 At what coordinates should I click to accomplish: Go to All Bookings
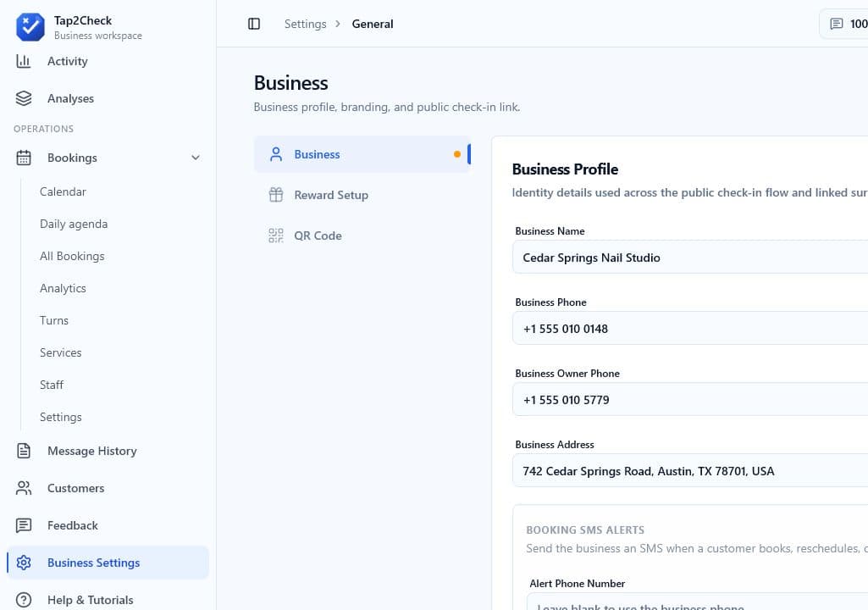click(x=72, y=255)
